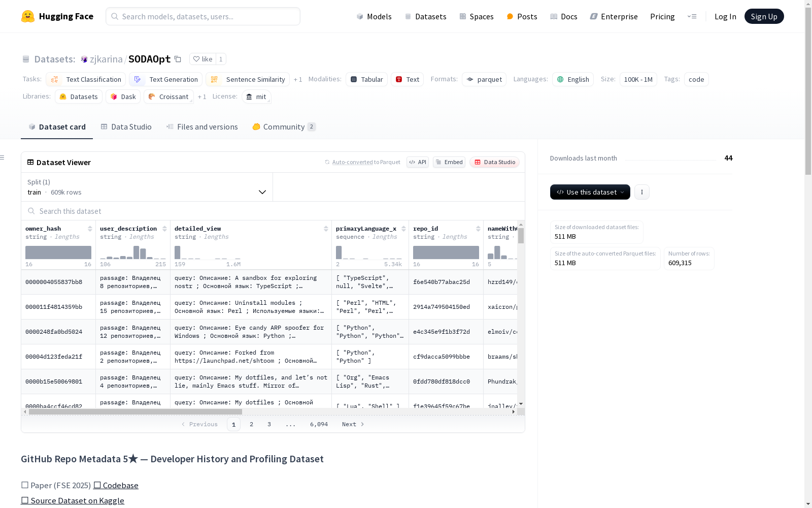Open Posts in the navigation
This screenshot has width=812, height=508.
[x=522, y=16]
